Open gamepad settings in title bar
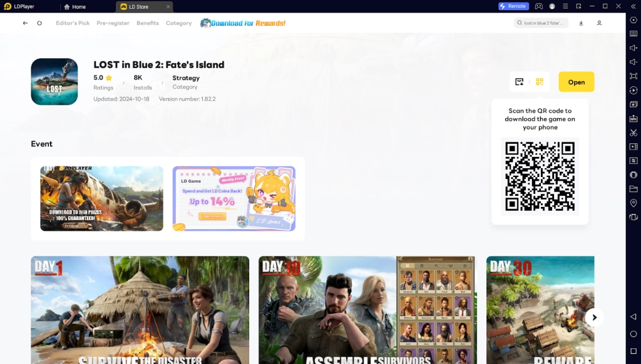The height and width of the screenshot is (364, 641). [539, 6]
